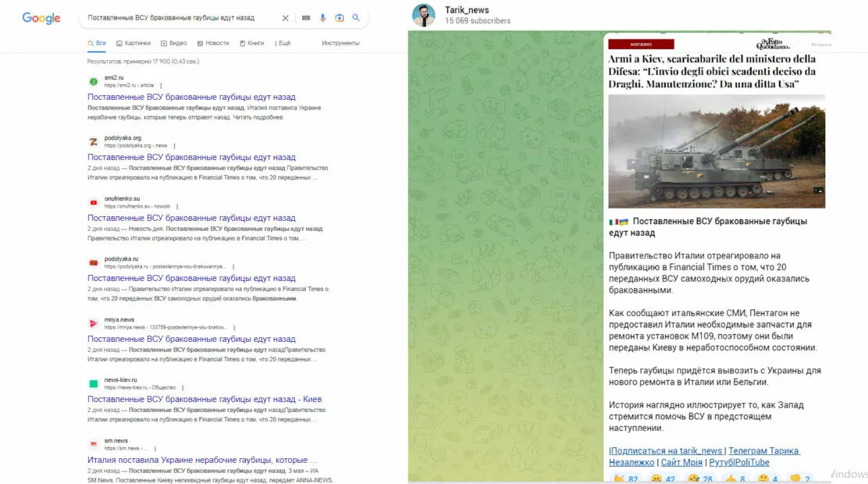Viewport: 868px width, 484px height.
Task: Switch to the Видео tab
Action: pyautogui.click(x=174, y=43)
